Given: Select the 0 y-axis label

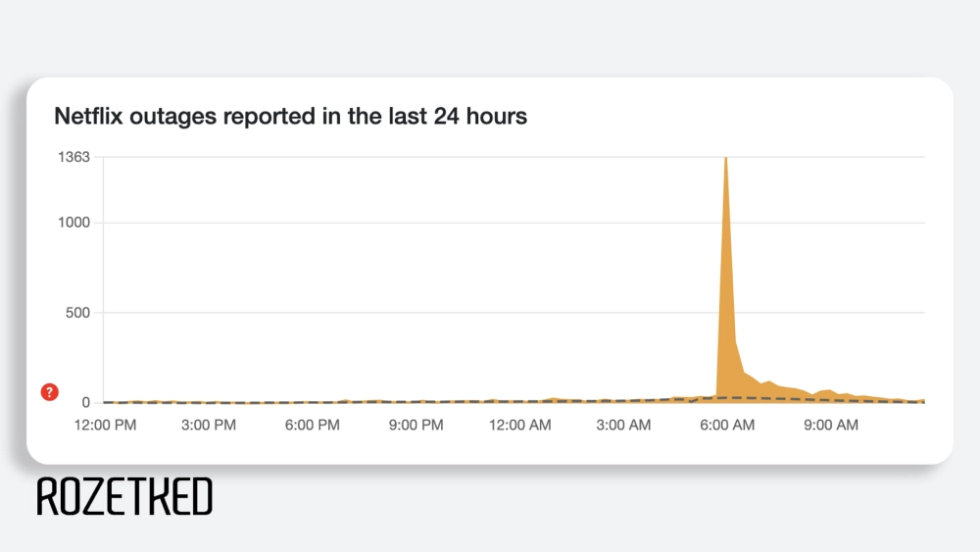Looking at the screenshot, I should tap(86, 402).
